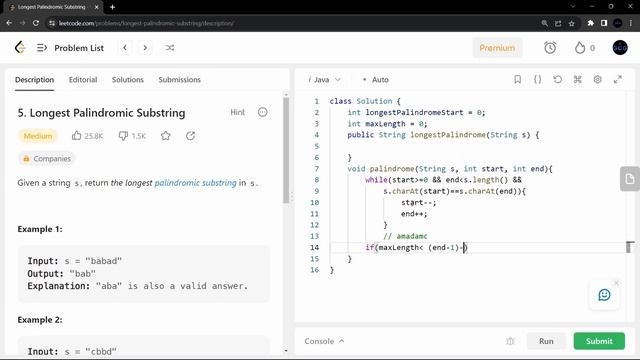Open the palindromic substring link
This screenshot has height=360, width=640.
click(195, 182)
